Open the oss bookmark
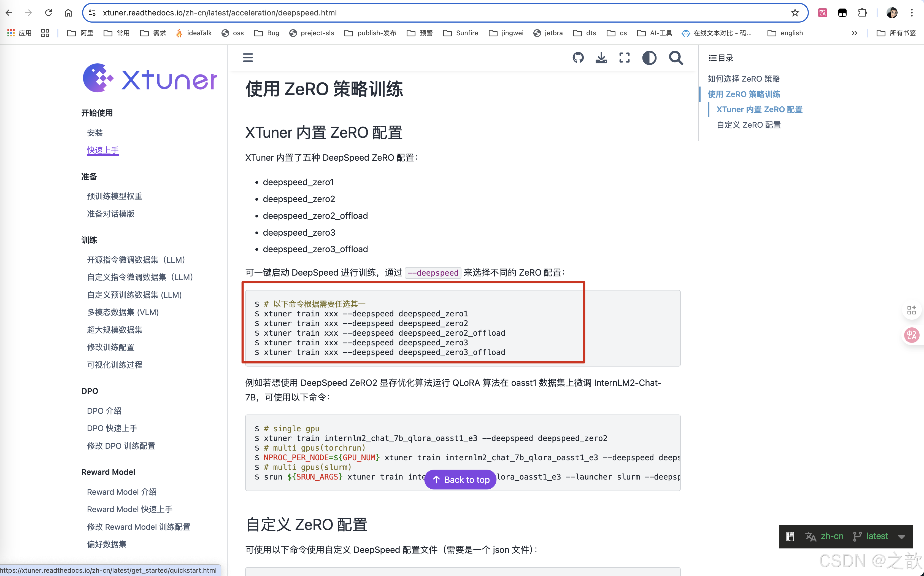Image resolution: width=924 pixels, height=576 pixels. pyautogui.click(x=233, y=33)
